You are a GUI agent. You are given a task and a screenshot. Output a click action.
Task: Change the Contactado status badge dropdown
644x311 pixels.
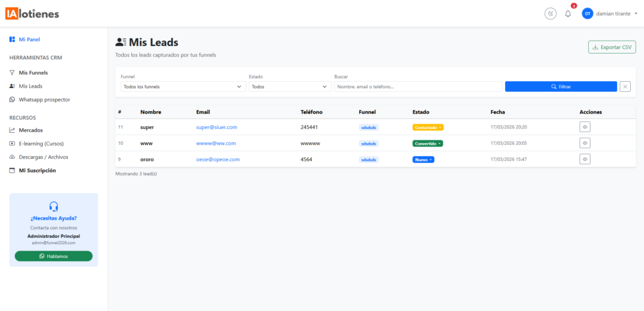(428, 127)
